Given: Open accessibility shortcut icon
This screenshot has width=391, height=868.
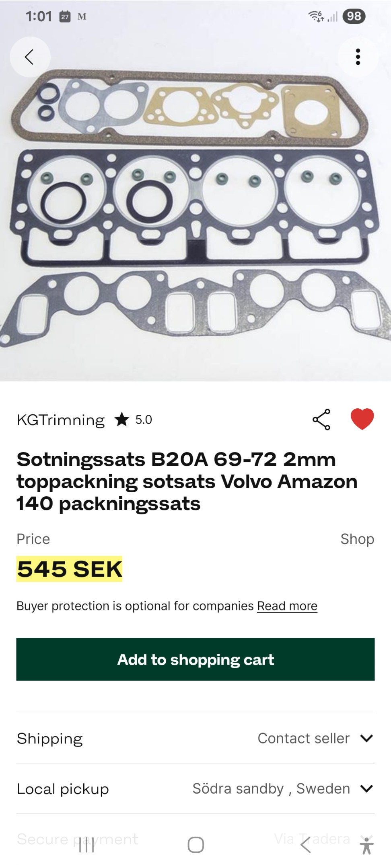Looking at the screenshot, I should coord(366,845).
